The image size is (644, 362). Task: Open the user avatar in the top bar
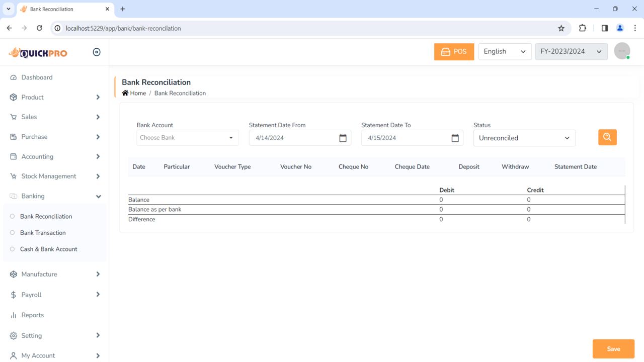[x=622, y=51]
